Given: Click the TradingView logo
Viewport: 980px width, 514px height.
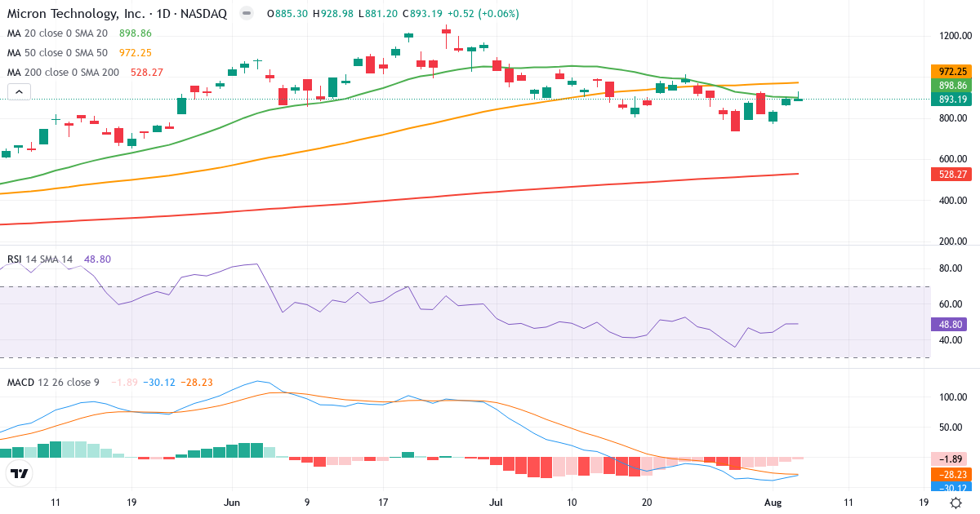Looking at the screenshot, I should (19, 473).
